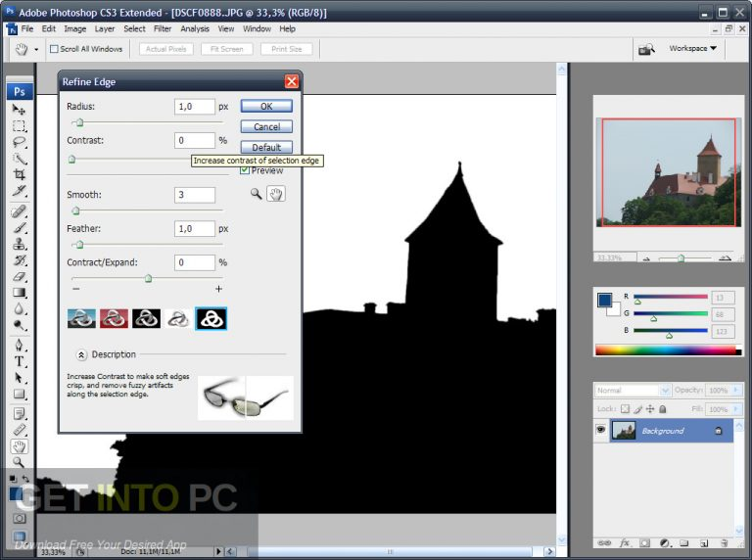Select the Magic Wand tool
Image resolution: width=752 pixels, height=560 pixels.
click(x=19, y=159)
